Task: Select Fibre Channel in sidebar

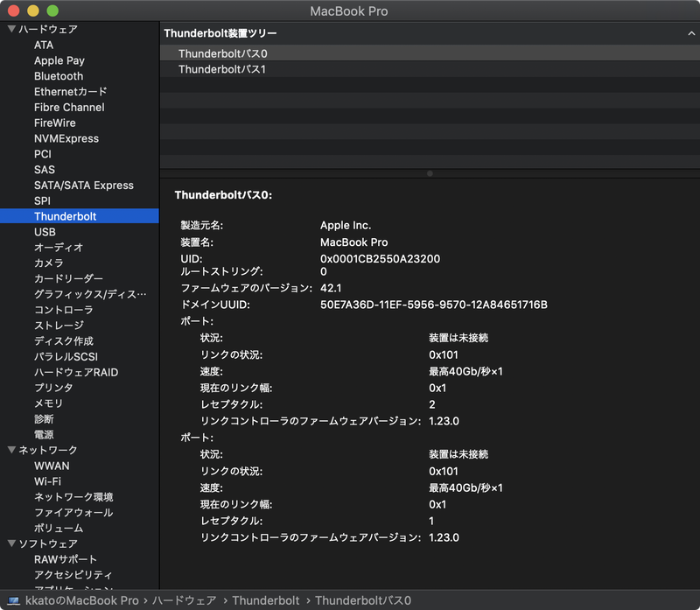Action: click(69, 108)
